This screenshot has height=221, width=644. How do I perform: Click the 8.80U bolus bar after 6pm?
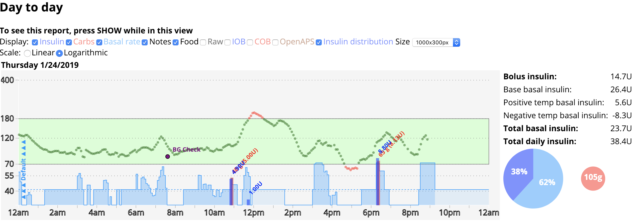coord(378,183)
